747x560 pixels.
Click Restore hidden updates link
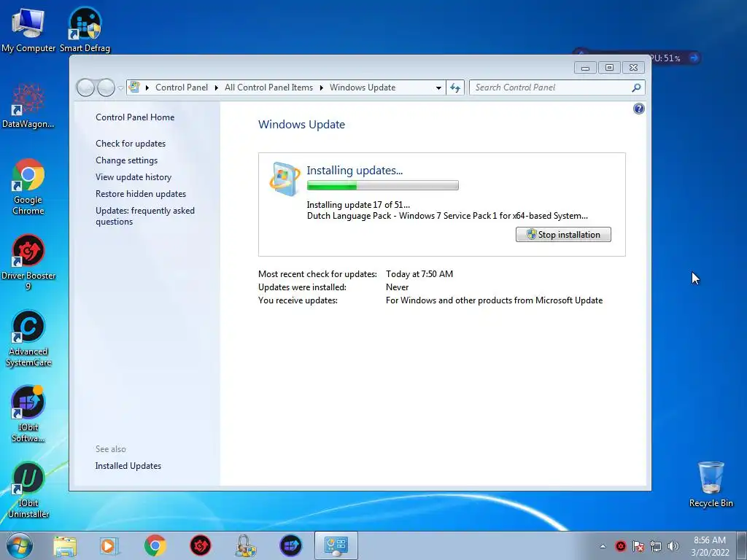pos(141,194)
